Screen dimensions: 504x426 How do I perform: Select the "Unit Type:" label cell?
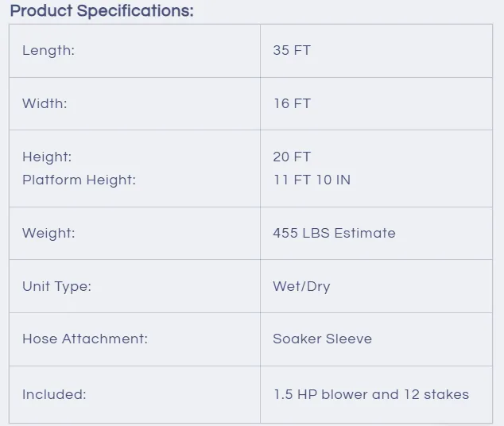tap(56, 286)
